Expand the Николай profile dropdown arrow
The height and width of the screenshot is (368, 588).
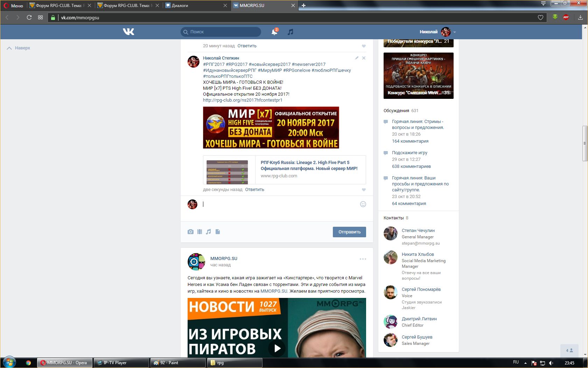point(455,32)
